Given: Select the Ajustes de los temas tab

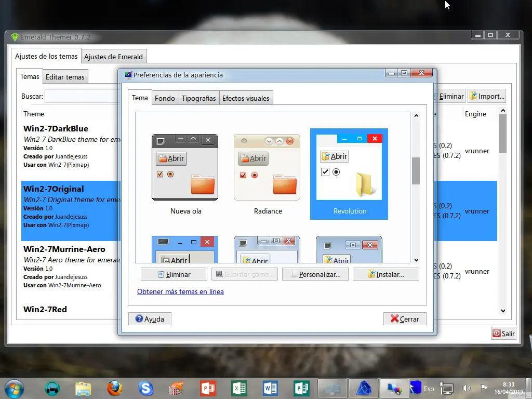Looking at the screenshot, I should point(46,56).
